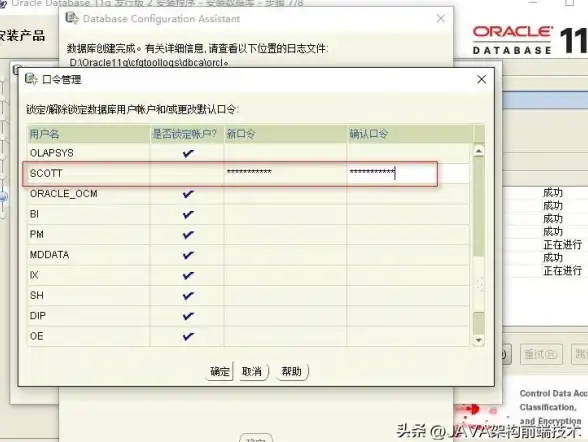Viewport: 588px width, 442px height.
Task: Click the 新口令 column header
Action: click(x=285, y=134)
